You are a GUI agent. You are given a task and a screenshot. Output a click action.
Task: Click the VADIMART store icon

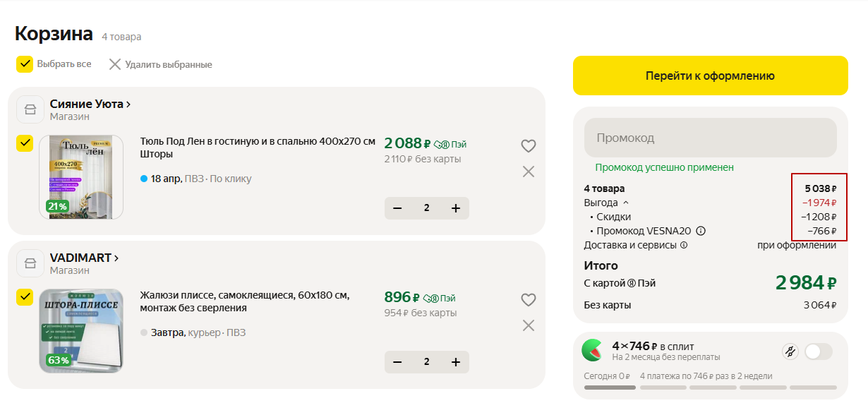tap(30, 263)
